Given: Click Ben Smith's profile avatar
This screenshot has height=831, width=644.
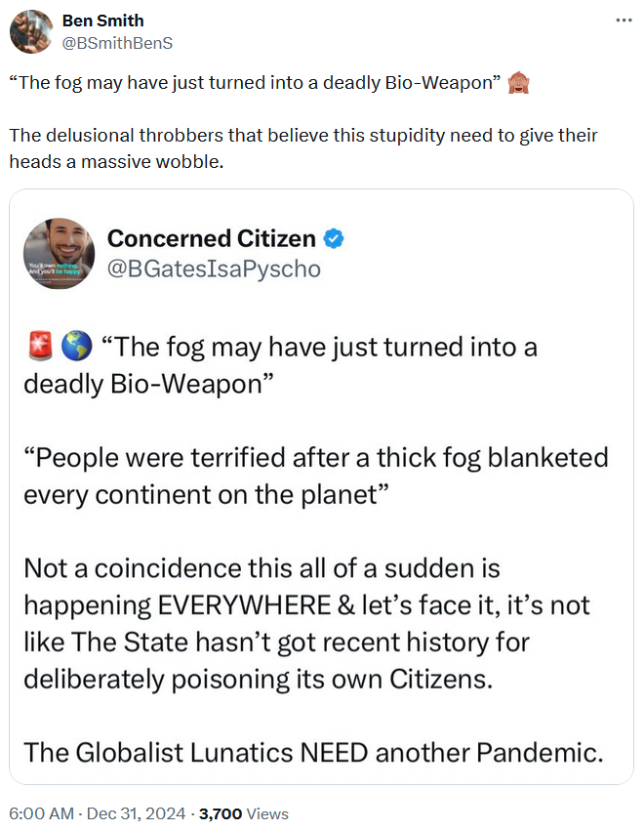Looking at the screenshot, I should point(31,32).
